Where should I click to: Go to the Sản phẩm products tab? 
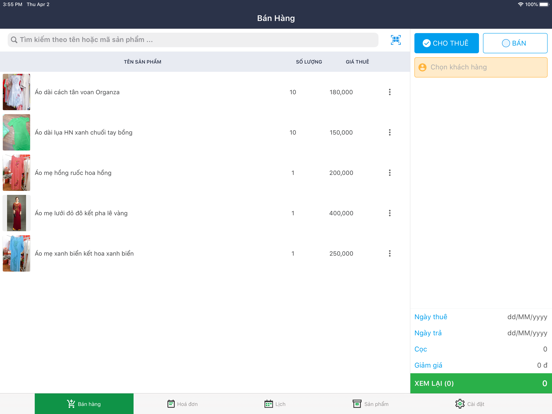tap(370, 404)
